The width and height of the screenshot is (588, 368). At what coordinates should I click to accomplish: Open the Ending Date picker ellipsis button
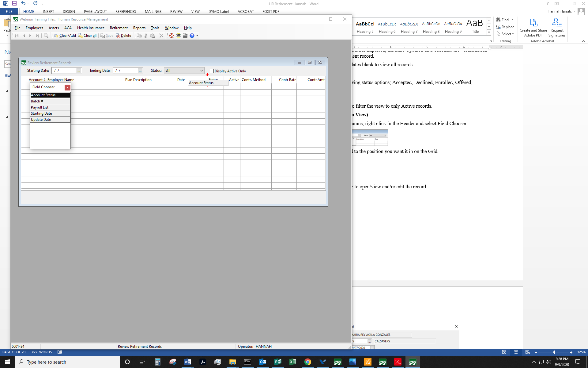pyautogui.click(x=140, y=71)
